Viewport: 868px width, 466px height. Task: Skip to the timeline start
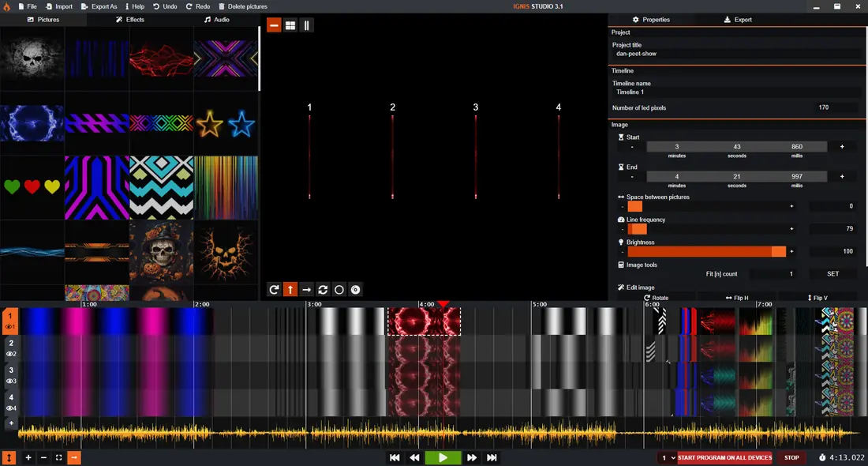tap(395, 457)
